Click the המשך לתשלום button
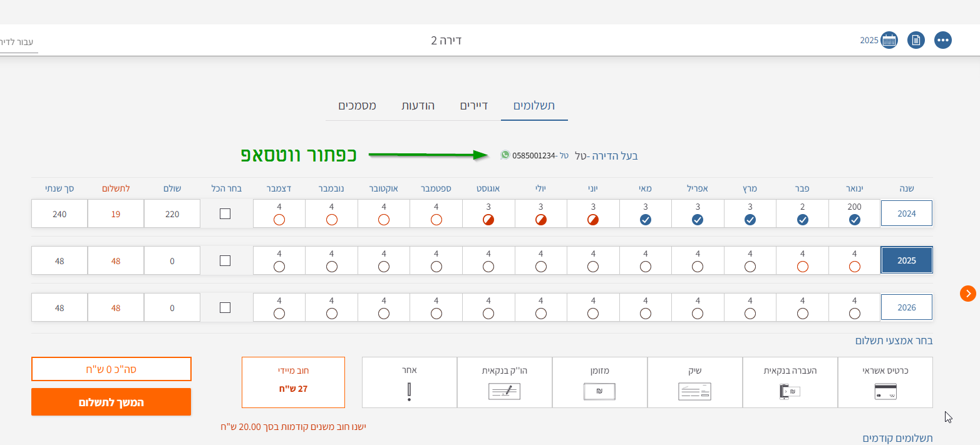This screenshot has width=980, height=445. point(111,401)
